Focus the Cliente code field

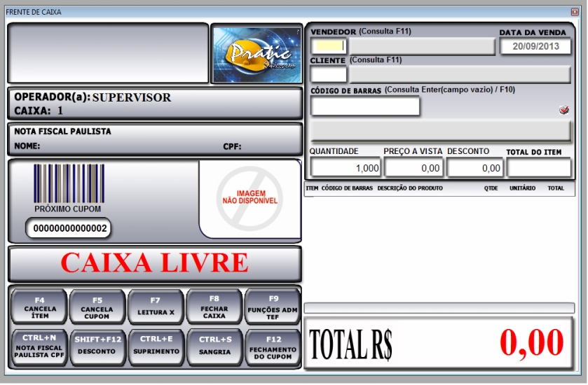point(329,74)
